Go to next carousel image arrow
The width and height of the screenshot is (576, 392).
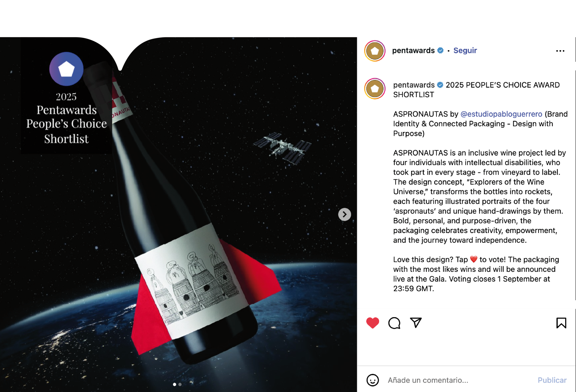[344, 214]
